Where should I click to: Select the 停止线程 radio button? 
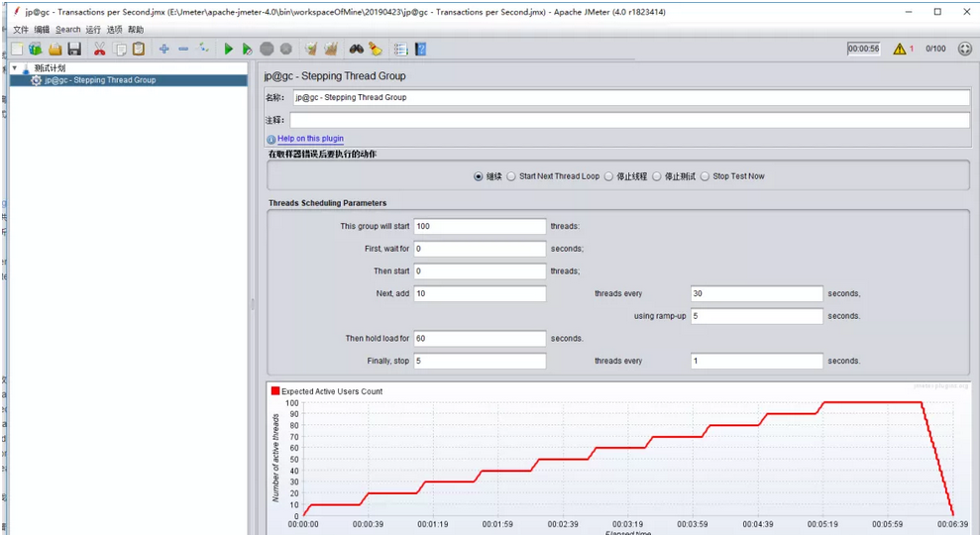click(608, 177)
